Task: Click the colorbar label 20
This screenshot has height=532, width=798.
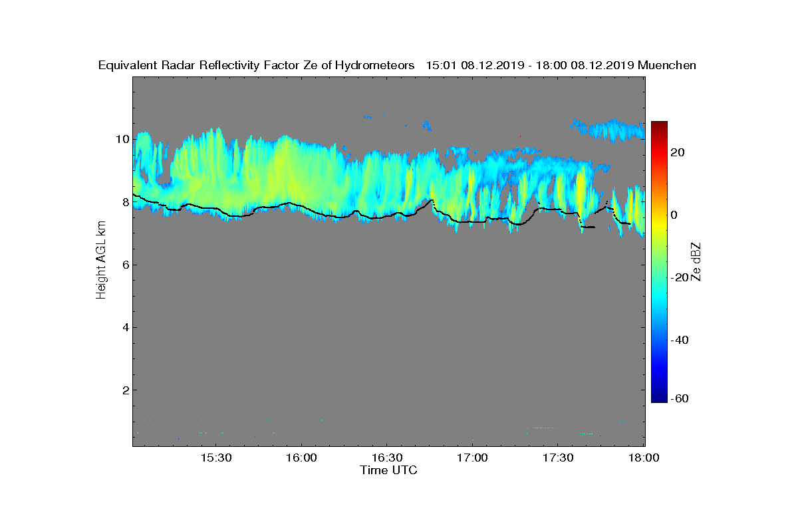Action: tap(678, 152)
